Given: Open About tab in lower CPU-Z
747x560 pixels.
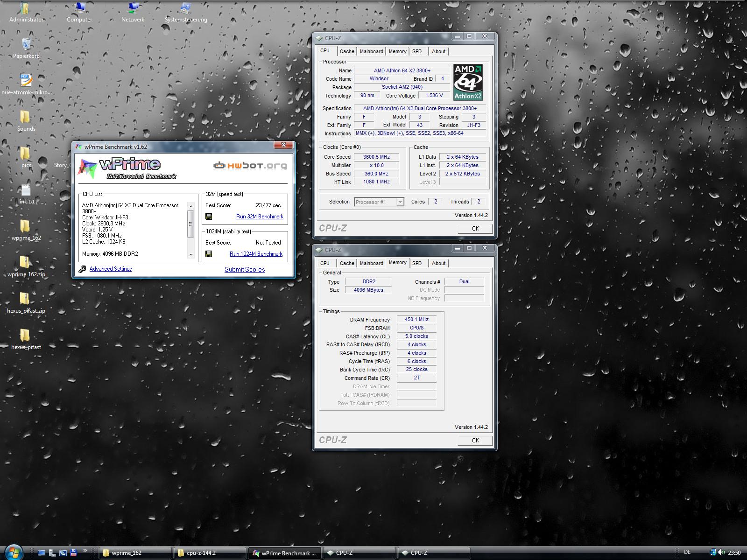Looking at the screenshot, I should pyautogui.click(x=438, y=263).
